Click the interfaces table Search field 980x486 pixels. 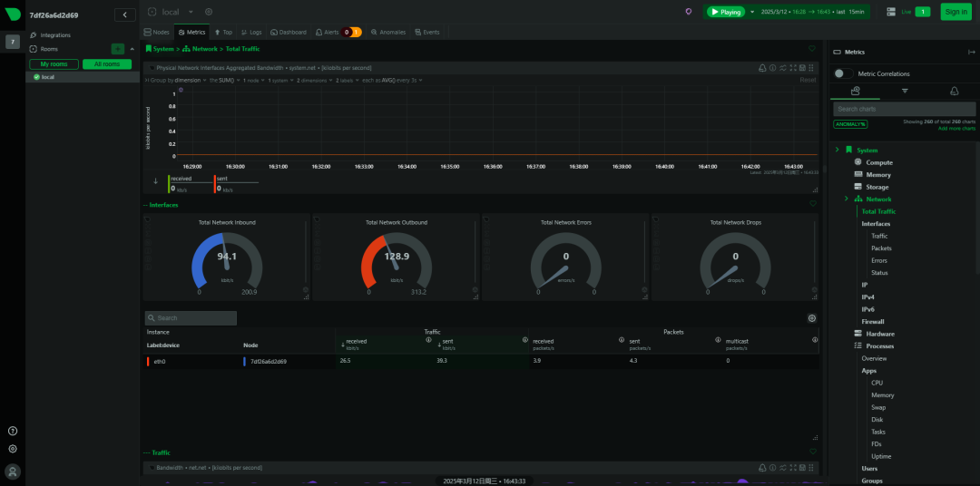(191, 318)
